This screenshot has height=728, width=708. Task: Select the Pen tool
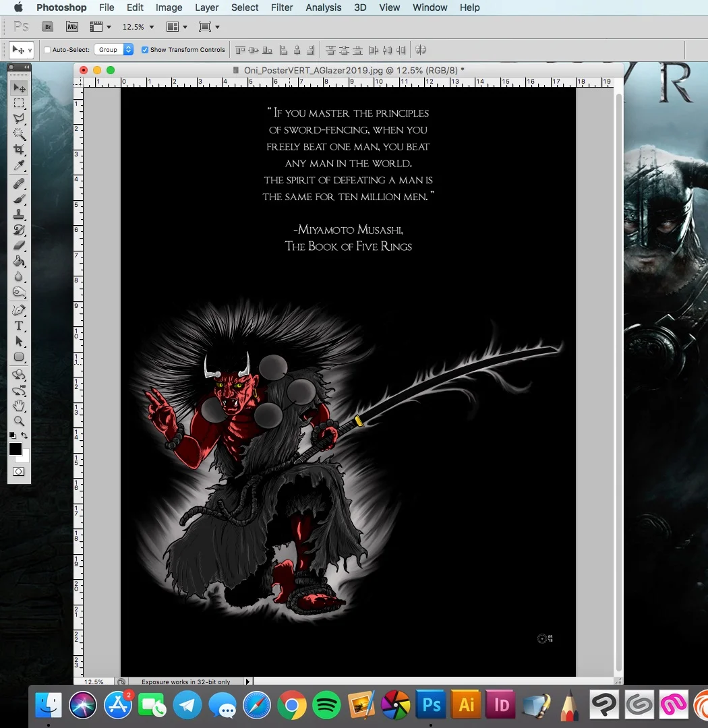tap(19, 310)
